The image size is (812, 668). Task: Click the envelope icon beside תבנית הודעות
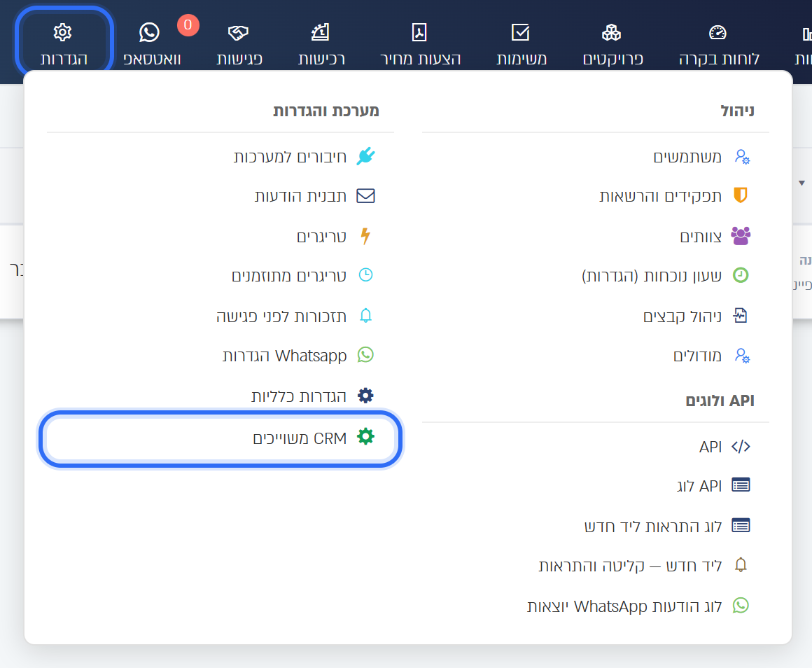[x=365, y=196]
